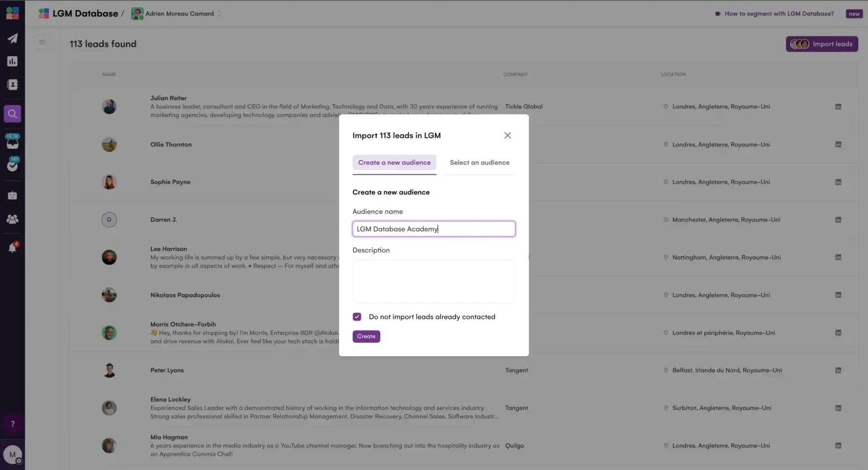Click the LOCATION column header
The width and height of the screenshot is (868, 470).
click(x=673, y=74)
